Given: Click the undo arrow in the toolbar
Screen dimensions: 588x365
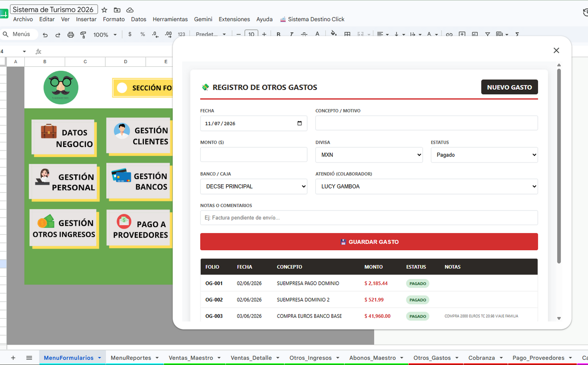Looking at the screenshot, I should click(45, 35).
